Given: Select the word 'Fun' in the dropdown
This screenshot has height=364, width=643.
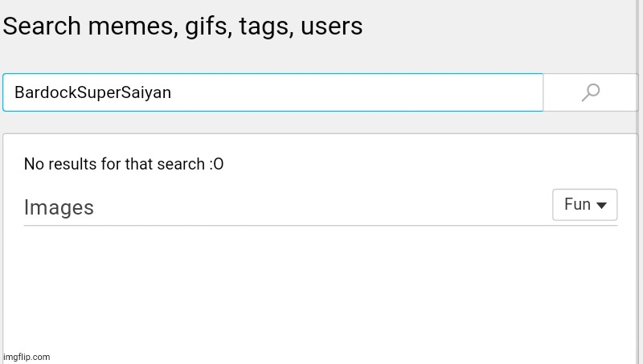Looking at the screenshot, I should [x=577, y=204].
